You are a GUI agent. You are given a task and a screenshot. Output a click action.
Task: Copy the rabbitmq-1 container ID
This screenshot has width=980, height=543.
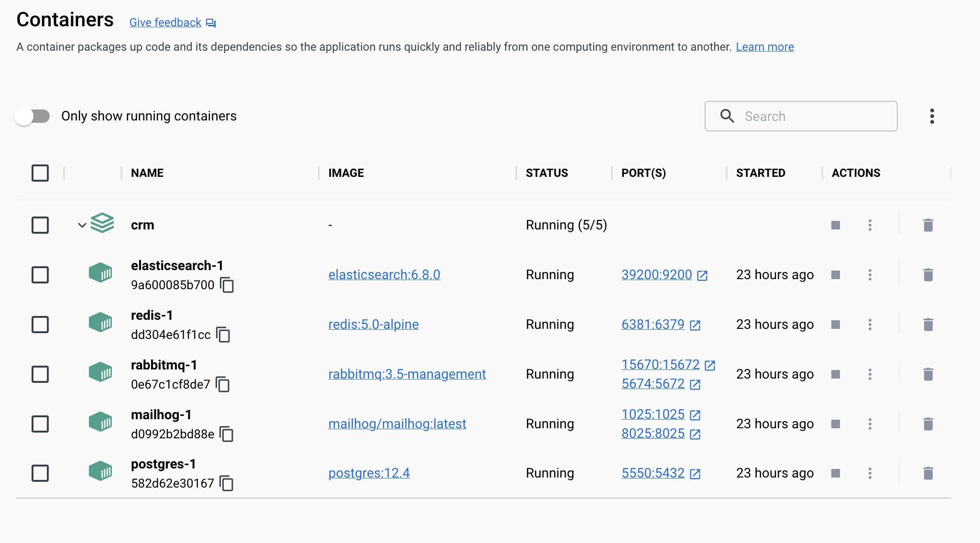click(x=223, y=384)
